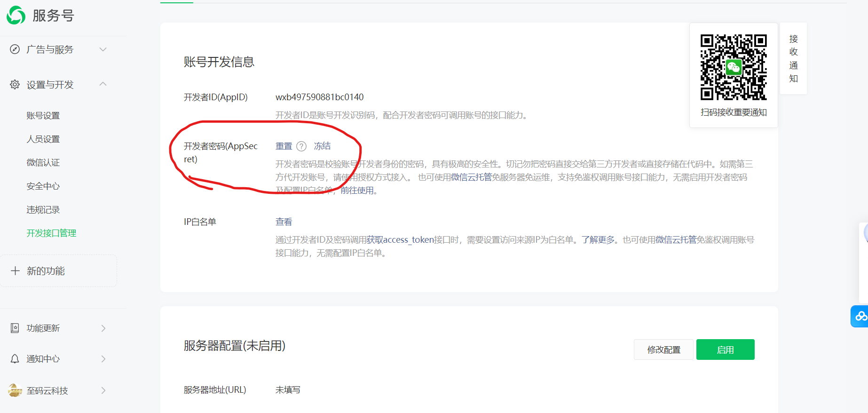Expand the 广告与服务 menu chevron
Screen dimensions: 868x413
[x=103, y=49]
